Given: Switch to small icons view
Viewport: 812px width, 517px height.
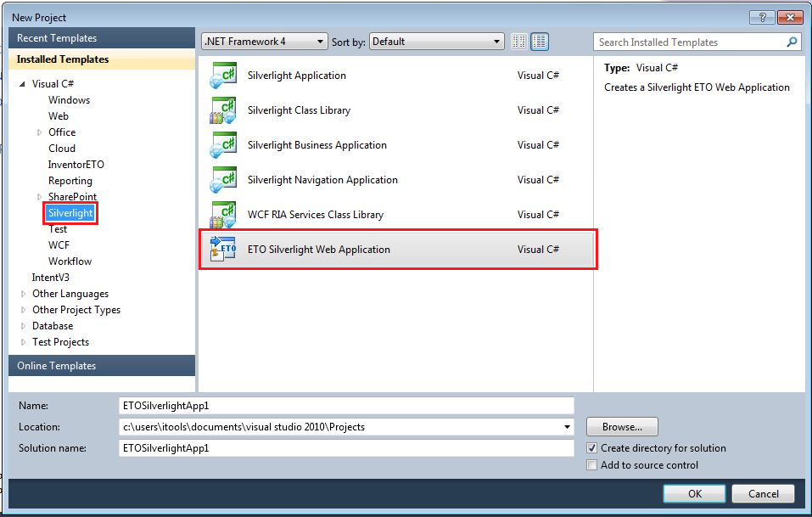Looking at the screenshot, I should point(519,42).
